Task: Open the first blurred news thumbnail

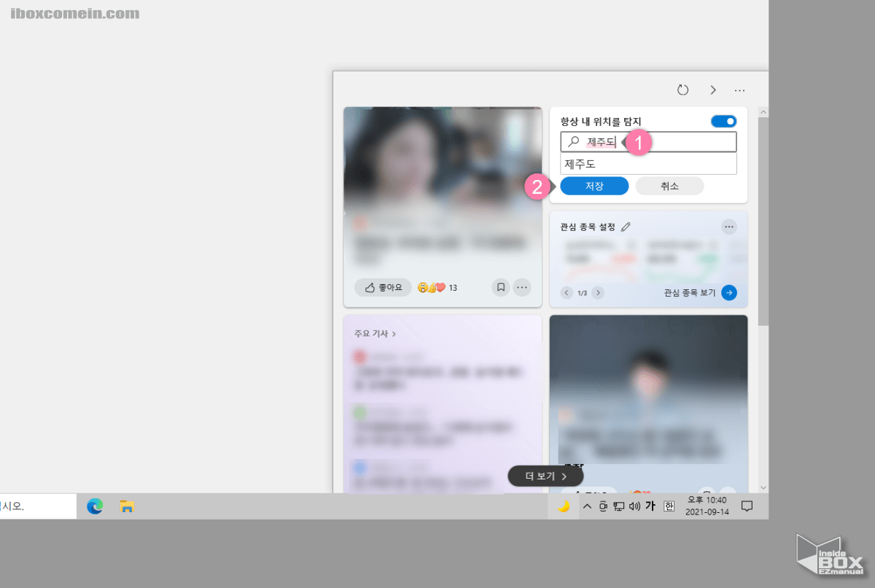Action: 443,160
